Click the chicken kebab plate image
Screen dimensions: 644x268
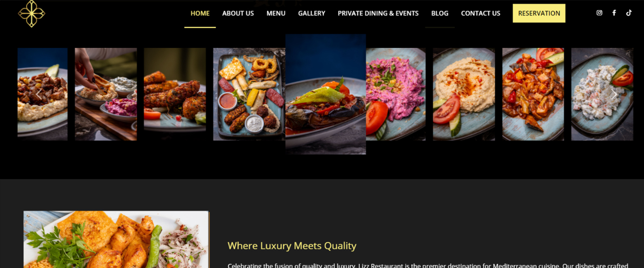coord(116,240)
